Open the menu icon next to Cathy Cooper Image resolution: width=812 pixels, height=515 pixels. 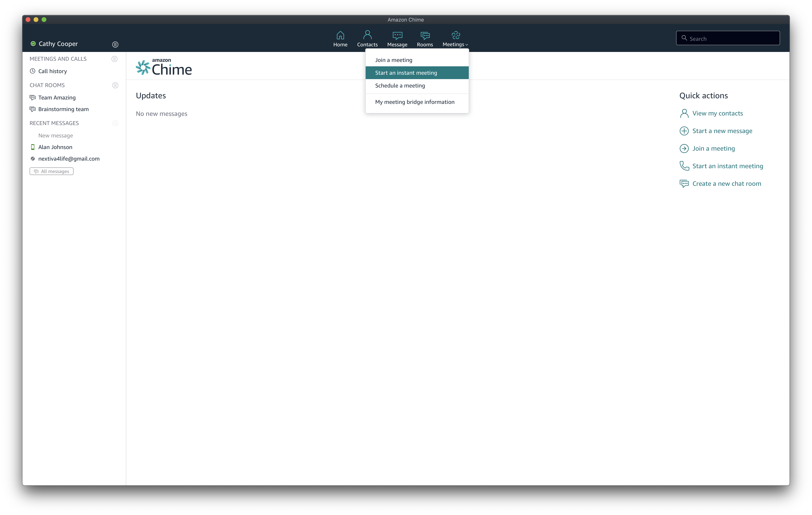115,44
